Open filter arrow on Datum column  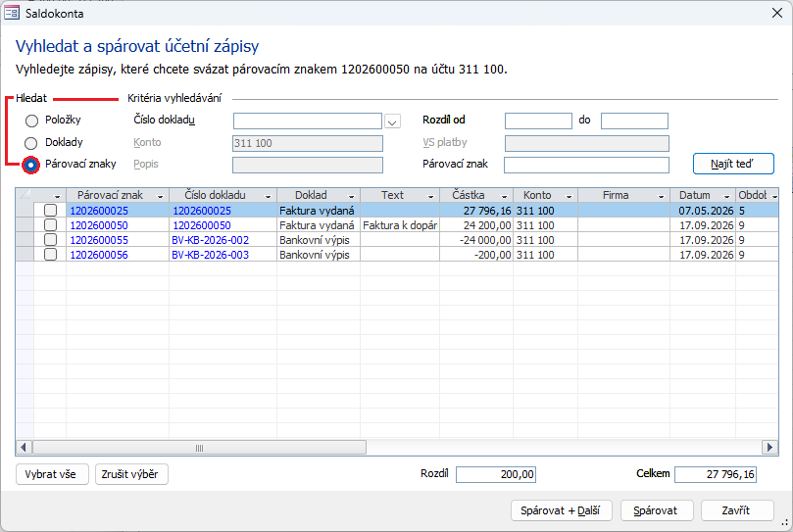pyautogui.click(x=726, y=196)
